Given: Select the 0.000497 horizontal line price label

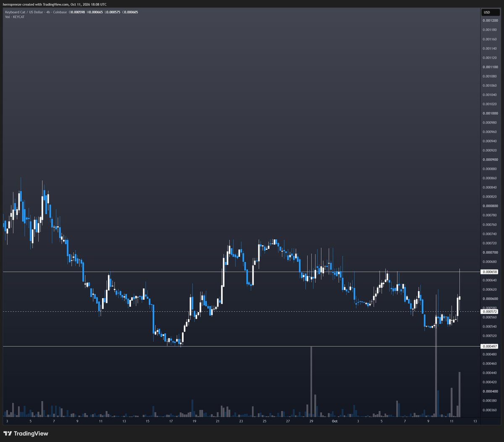Looking at the screenshot, I should coord(490,346).
